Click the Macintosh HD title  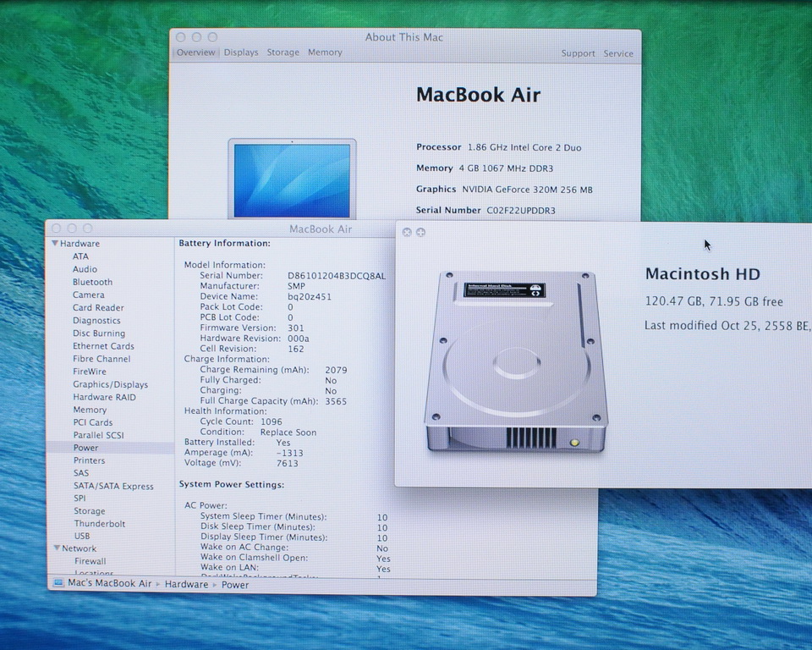(x=703, y=273)
